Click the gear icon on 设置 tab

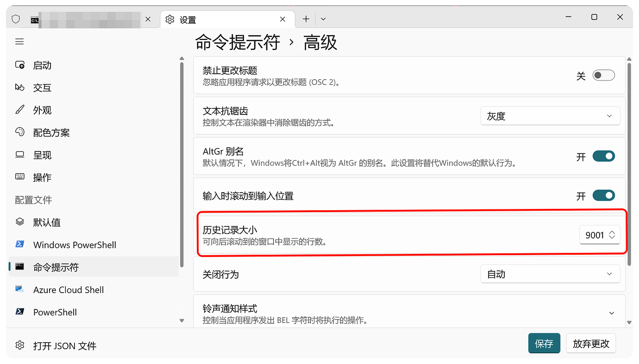(170, 19)
